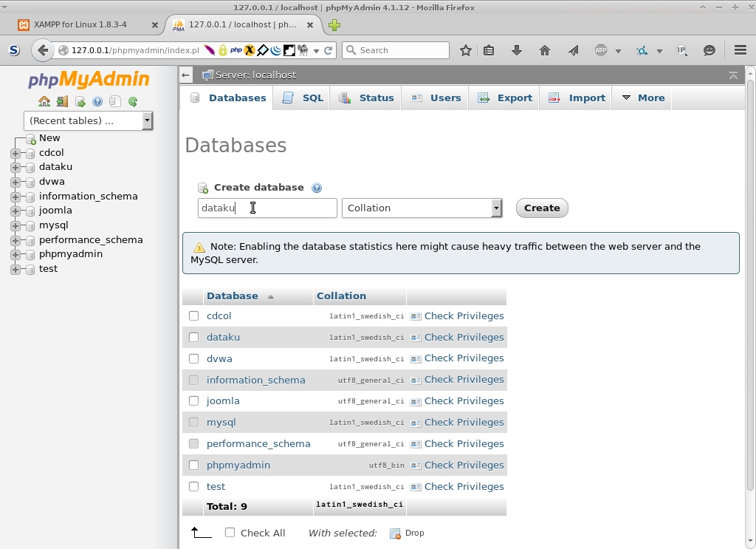Open the query window icon in sidebar
This screenshot has height=549, width=756.
(80, 101)
